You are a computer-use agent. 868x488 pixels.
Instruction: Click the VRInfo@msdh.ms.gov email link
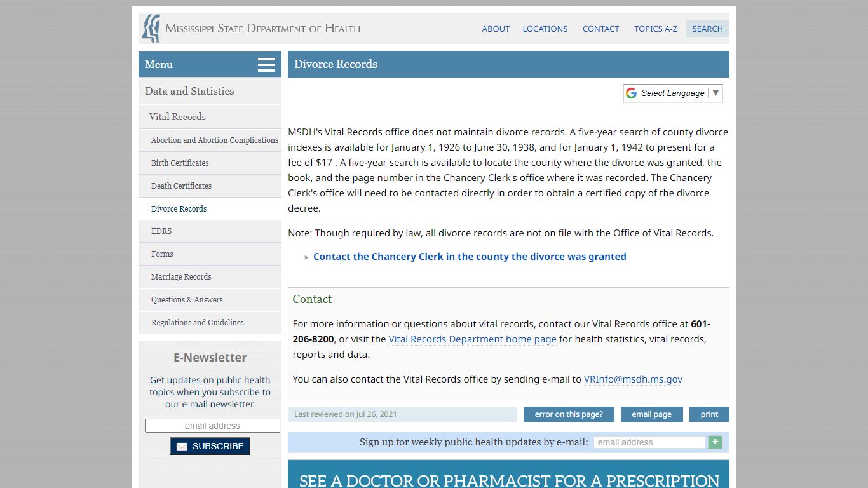coord(633,379)
